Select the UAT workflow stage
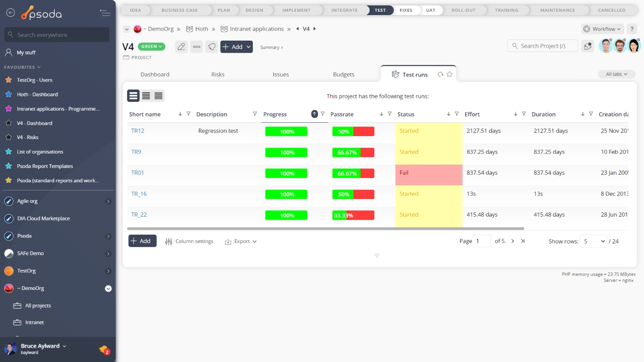Viewport: 644px width, 362px height. tap(431, 10)
